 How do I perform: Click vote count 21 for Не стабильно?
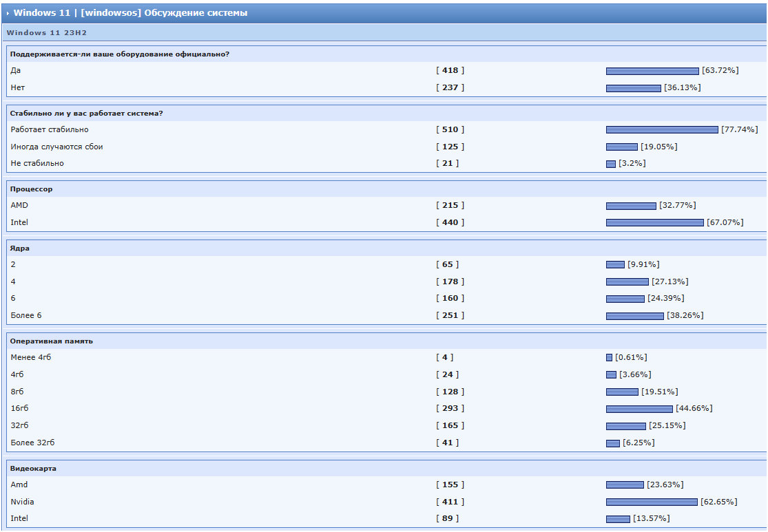coord(448,164)
